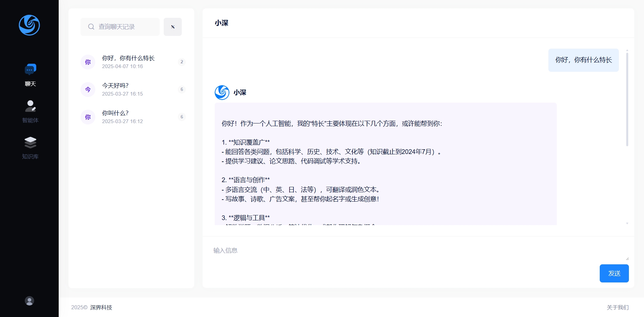
Task: Click the chat message area scrollbar
Action: coord(627,99)
